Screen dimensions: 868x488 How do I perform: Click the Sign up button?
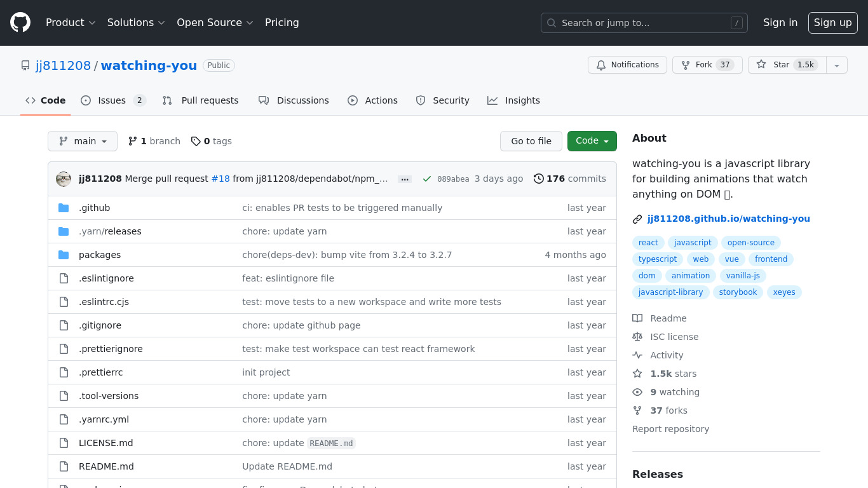pos(832,22)
